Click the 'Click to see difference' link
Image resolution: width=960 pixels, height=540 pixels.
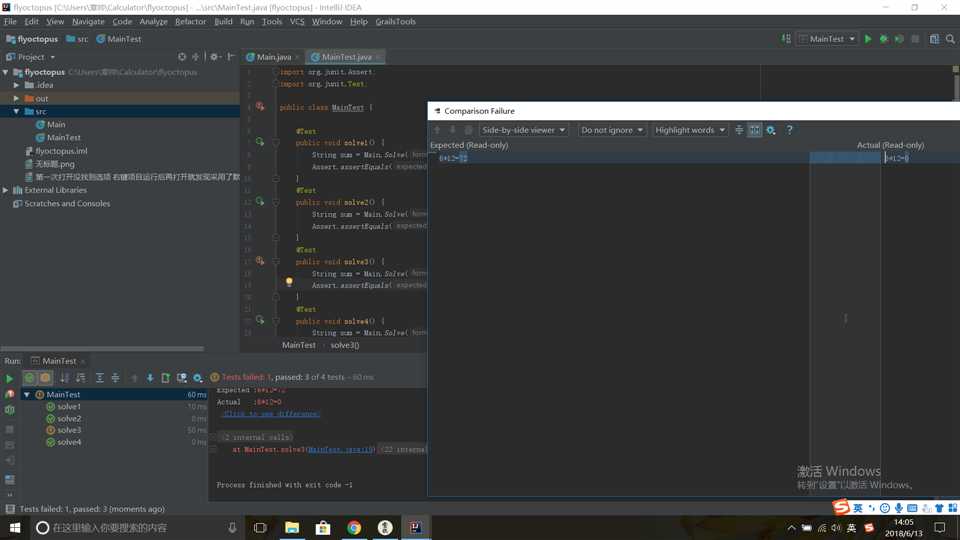pos(271,414)
